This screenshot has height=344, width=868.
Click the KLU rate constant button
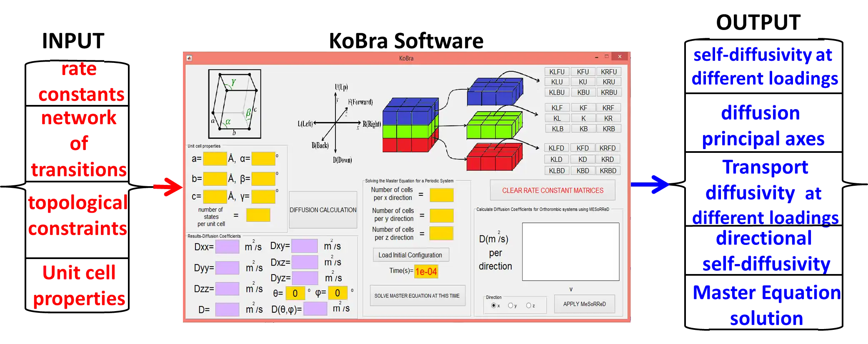pos(557,82)
